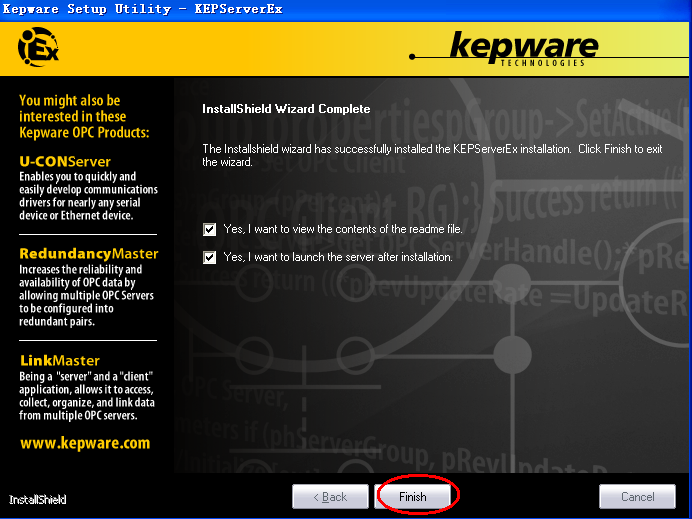Screen dimensions: 692x519
Task: Disable launch the server after installation checkbox
Action: [210, 257]
